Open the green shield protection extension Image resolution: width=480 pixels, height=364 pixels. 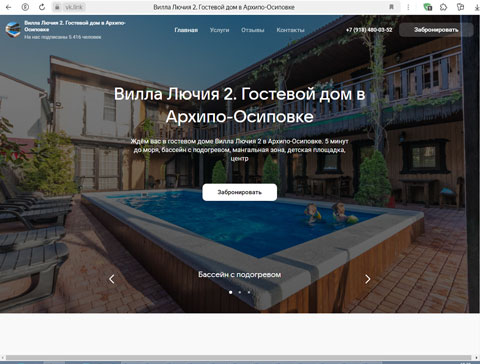point(427,7)
